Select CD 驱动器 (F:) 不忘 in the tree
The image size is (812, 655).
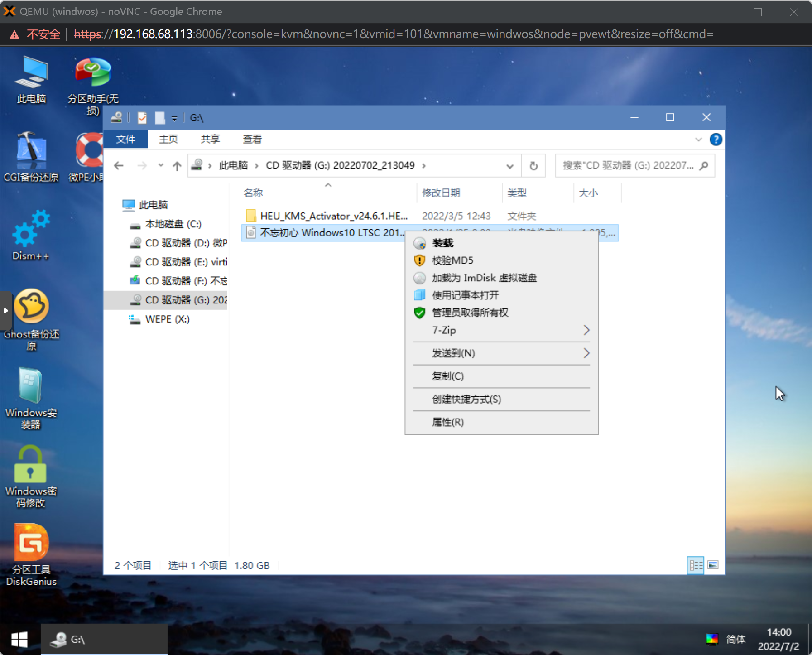(x=178, y=281)
